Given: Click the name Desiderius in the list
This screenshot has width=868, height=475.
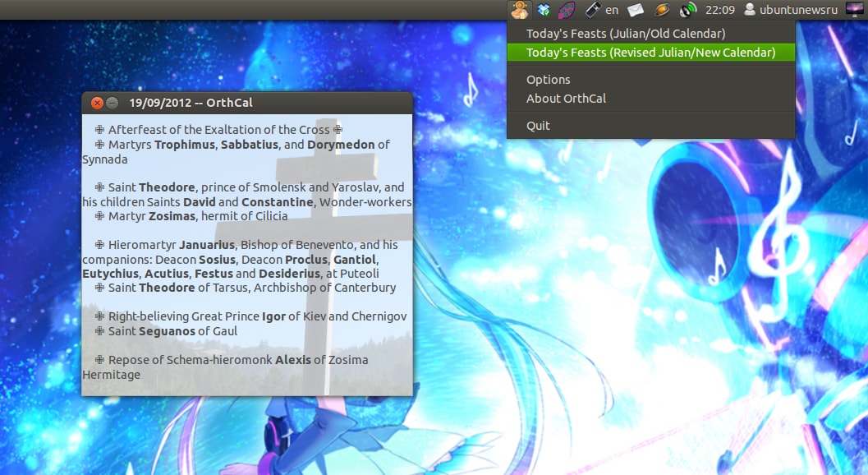Looking at the screenshot, I should [290, 274].
